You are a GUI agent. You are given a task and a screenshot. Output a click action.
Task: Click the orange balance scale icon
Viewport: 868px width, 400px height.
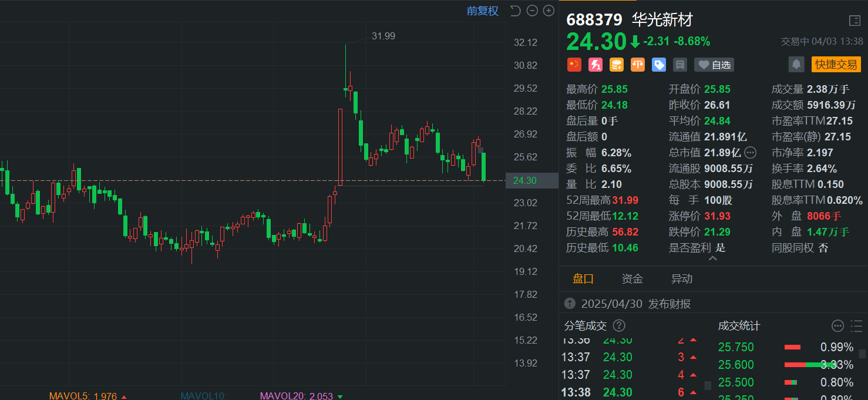pyautogui.click(x=638, y=65)
